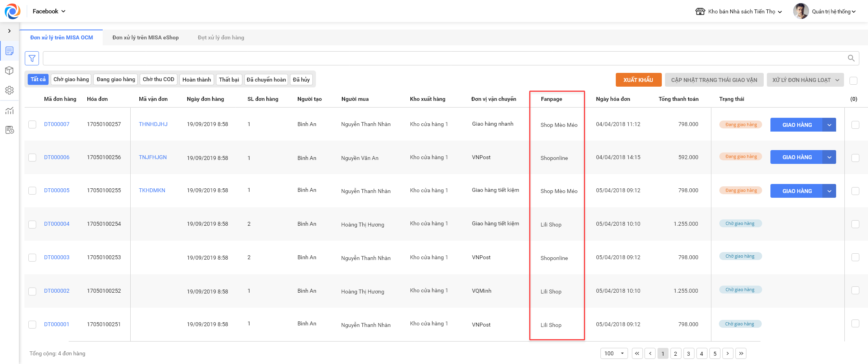Tick the left checkbox for order DT000002
This screenshot has width=868, height=364.
[x=32, y=291]
